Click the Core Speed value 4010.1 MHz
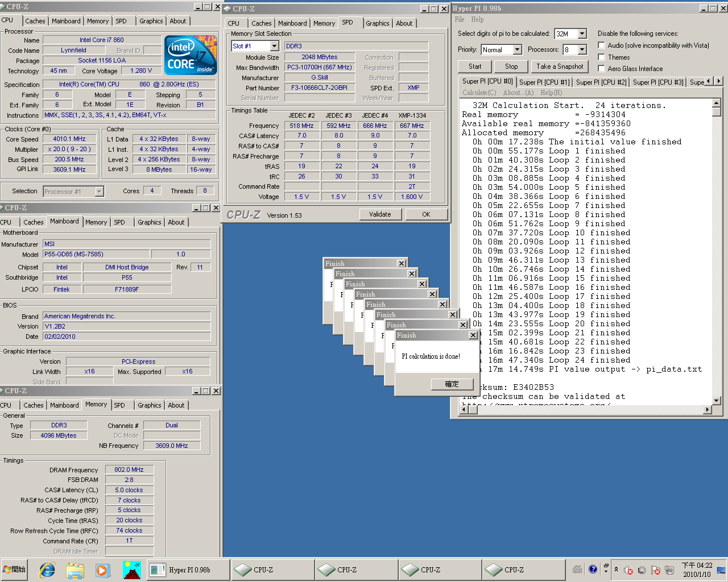 click(69, 139)
